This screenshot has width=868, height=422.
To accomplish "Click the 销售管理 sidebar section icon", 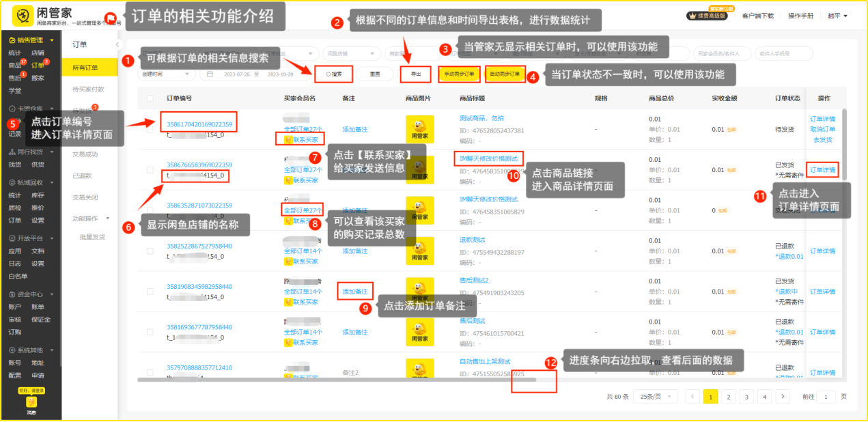I will [12, 40].
